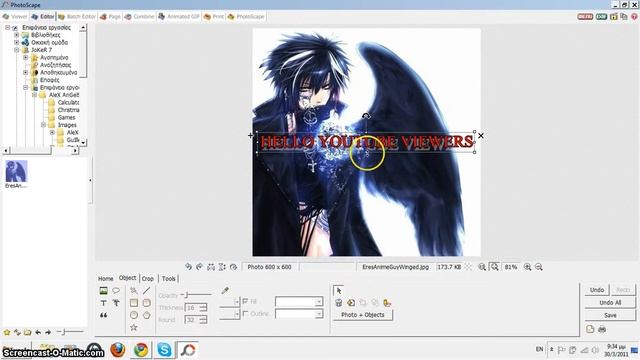Pick the Circle shape tool
Screen dimensions: 640x360
tap(133, 315)
